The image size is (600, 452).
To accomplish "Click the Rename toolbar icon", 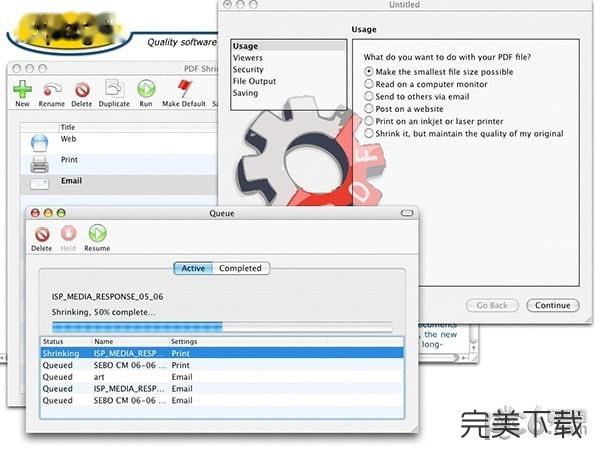I will 52,90.
